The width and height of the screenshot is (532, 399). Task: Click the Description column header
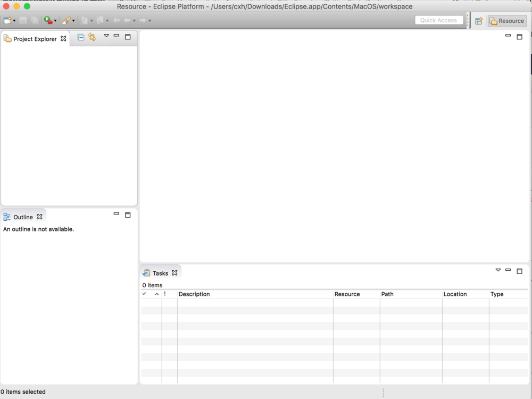(194, 294)
